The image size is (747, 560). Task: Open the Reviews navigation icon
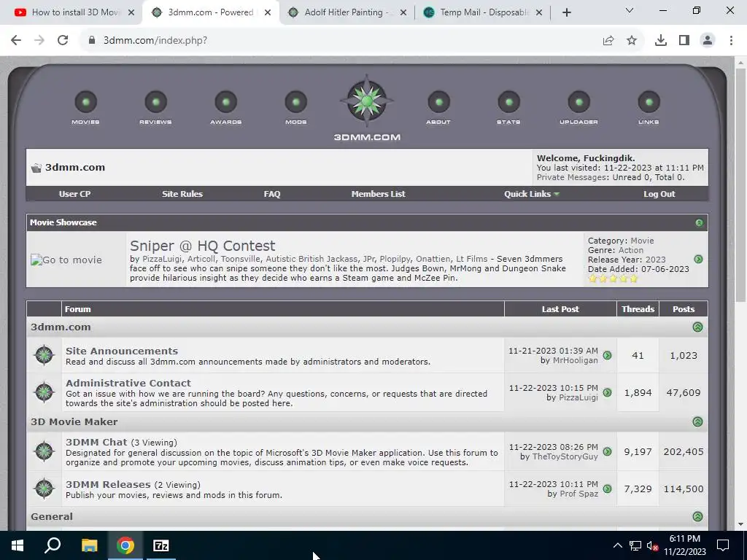(x=156, y=102)
